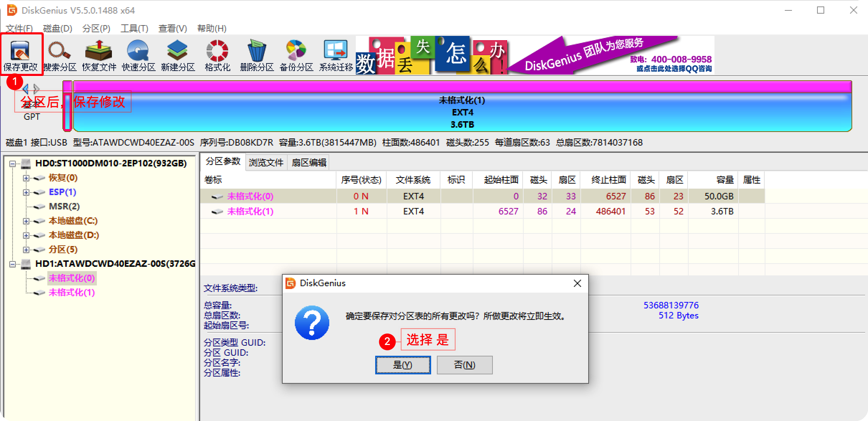Screen dimensions: 868x421
Task: Click the 未格式化(1) row in partition table
Action: [482, 212]
